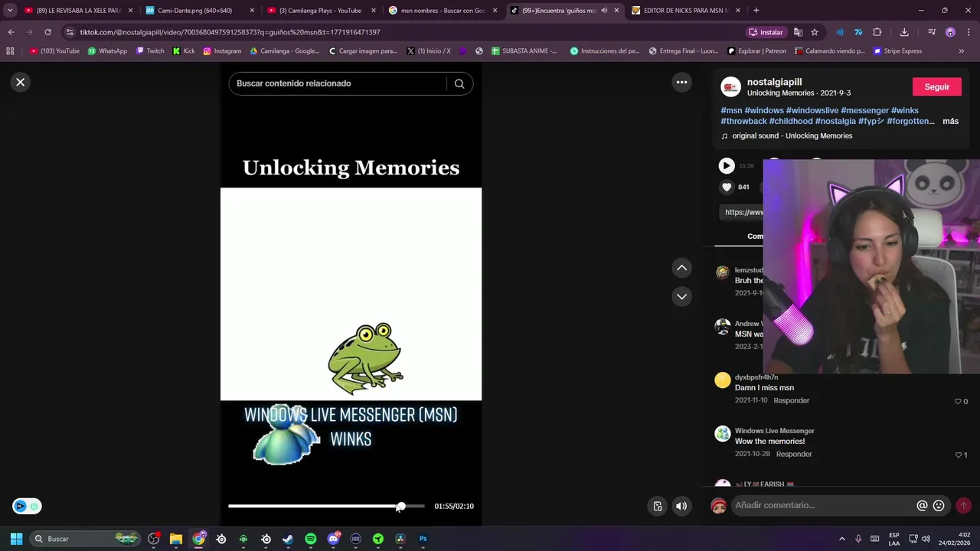Click the progress bar playhead knob
980x551 pixels.
pyautogui.click(x=400, y=506)
